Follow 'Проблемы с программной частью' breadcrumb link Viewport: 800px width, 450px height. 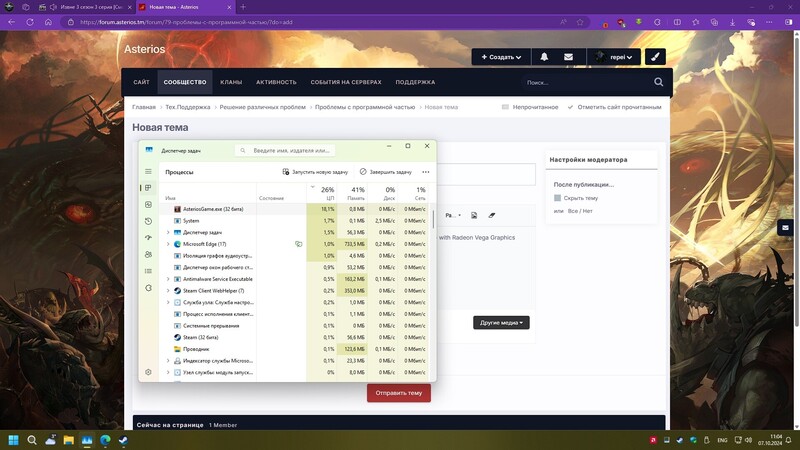(365, 107)
